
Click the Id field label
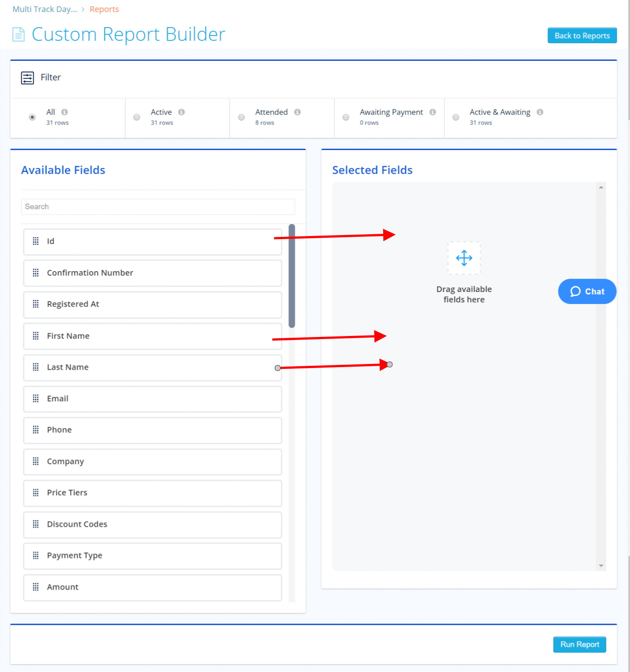[51, 241]
